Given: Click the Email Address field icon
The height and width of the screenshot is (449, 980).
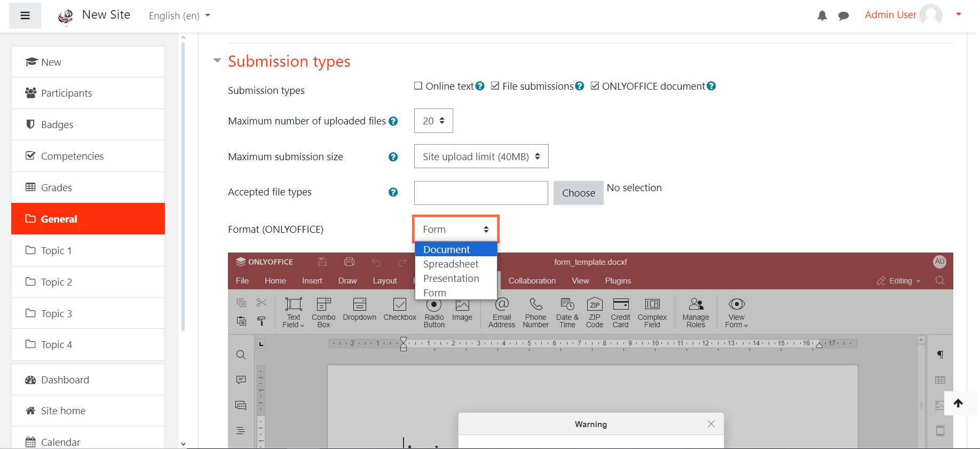Looking at the screenshot, I should pos(501,312).
